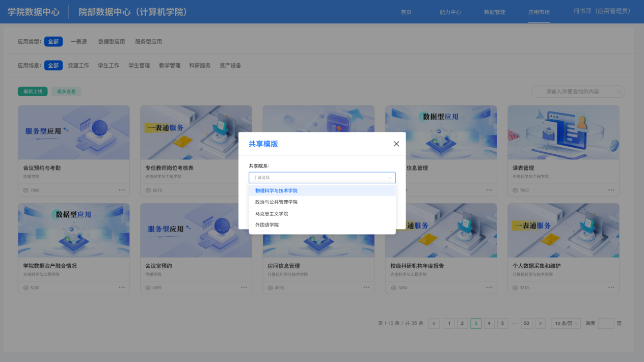Open more options for 校级科研机构年度报告
The width and height of the screenshot is (644, 362).
[x=489, y=287]
